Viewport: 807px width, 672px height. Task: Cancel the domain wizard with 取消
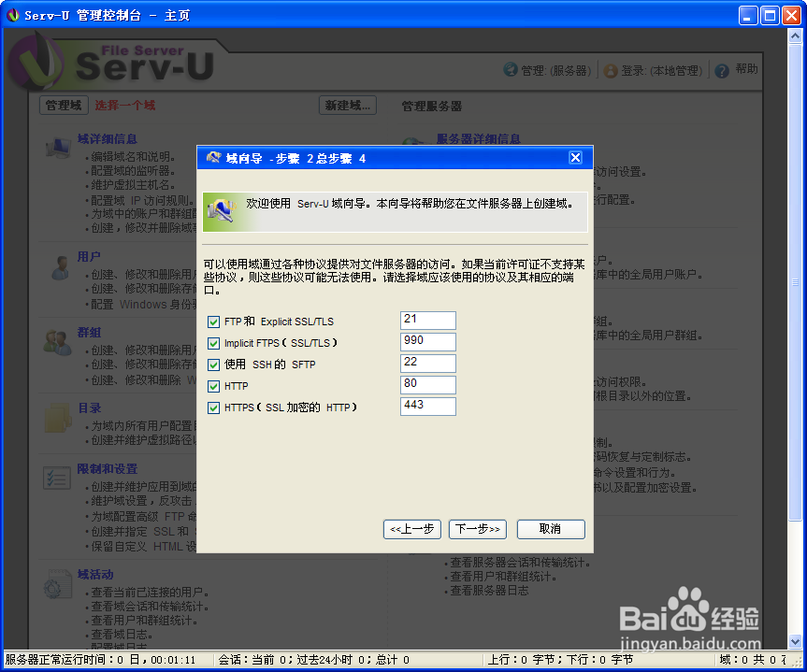(551, 529)
